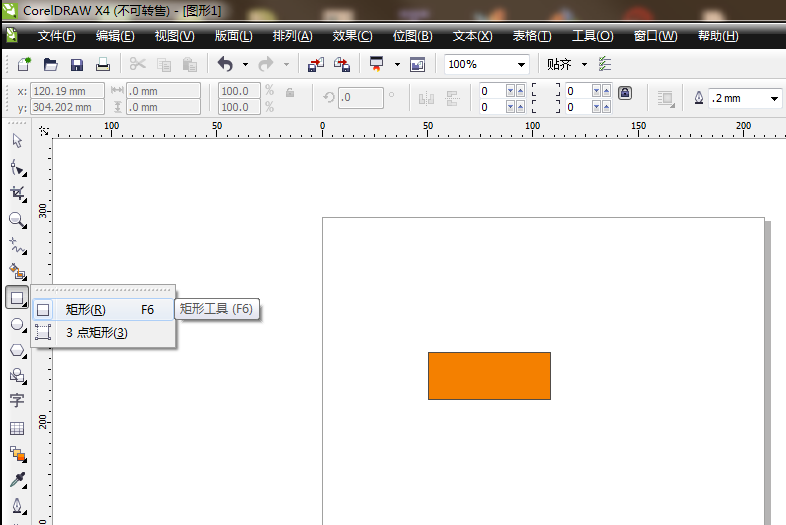Viewport: 786px width, 525px height.
Task: Select the Text tool 字
Action: (17, 401)
